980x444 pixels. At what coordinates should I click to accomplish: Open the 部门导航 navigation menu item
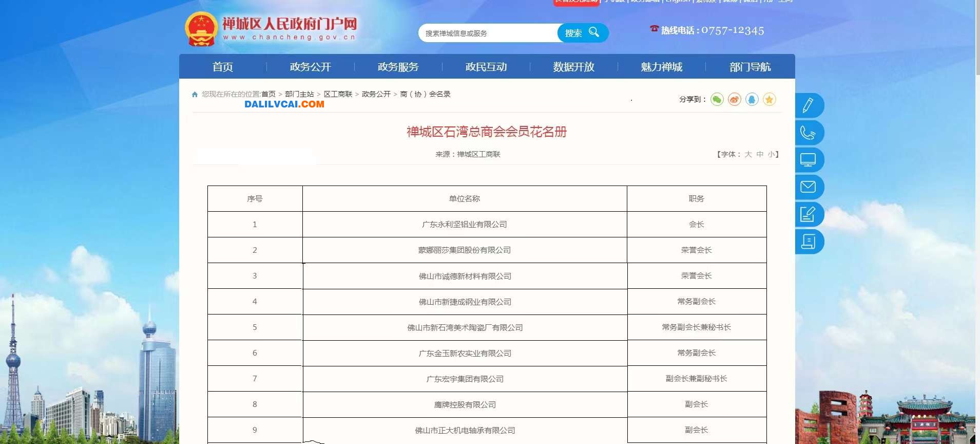pyautogui.click(x=750, y=67)
